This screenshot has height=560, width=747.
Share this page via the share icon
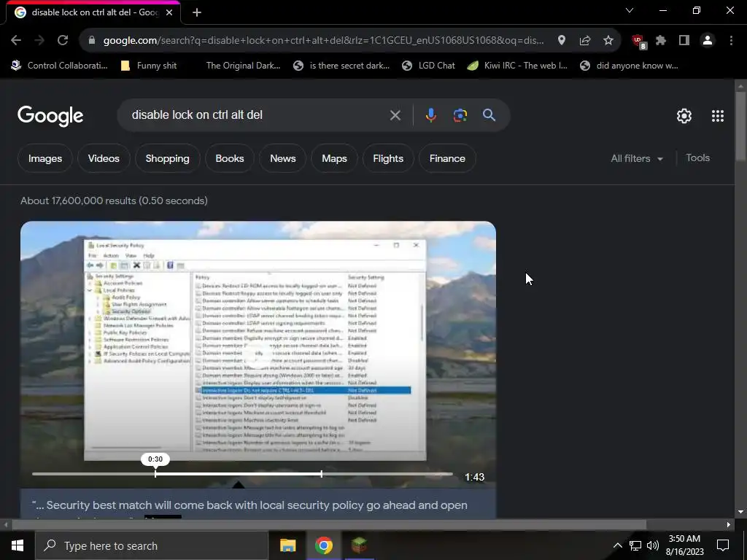pyautogui.click(x=585, y=41)
